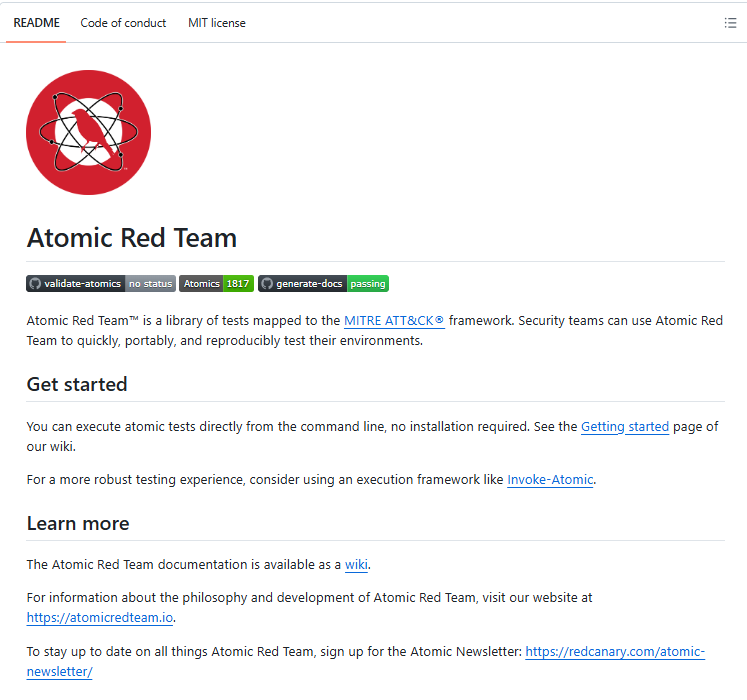
Task: Click the validate-atomics status badge
Action: click(101, 284)
